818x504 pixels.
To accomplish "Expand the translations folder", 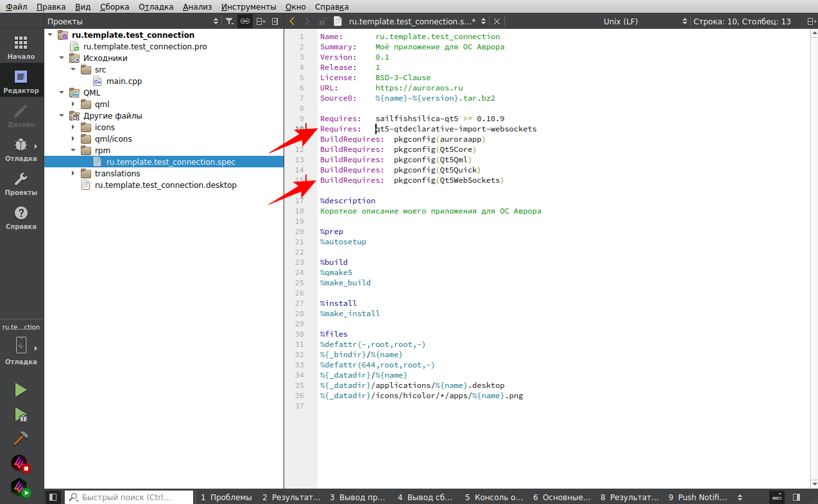I will pyautogui.click(x=73, y=174).
